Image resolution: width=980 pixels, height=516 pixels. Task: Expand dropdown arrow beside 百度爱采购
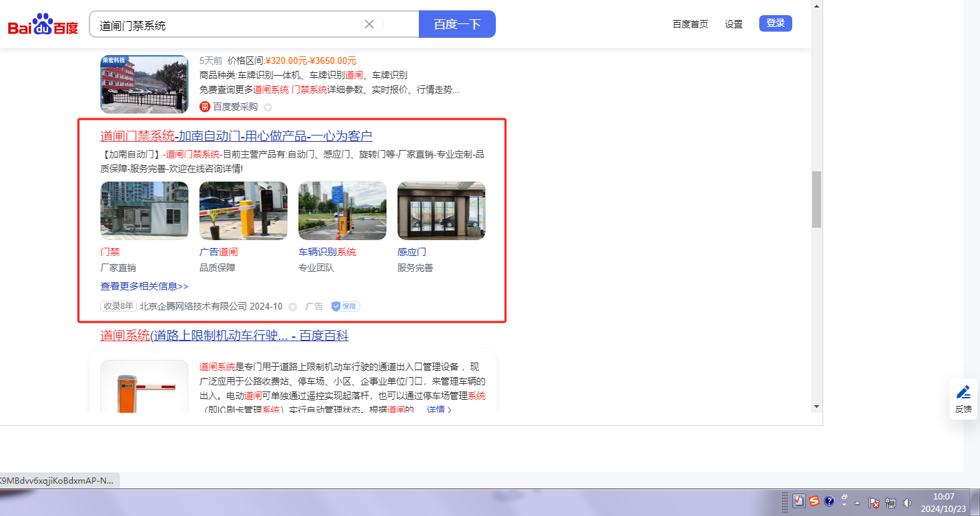pyautogui.click(x=268, y=107)
